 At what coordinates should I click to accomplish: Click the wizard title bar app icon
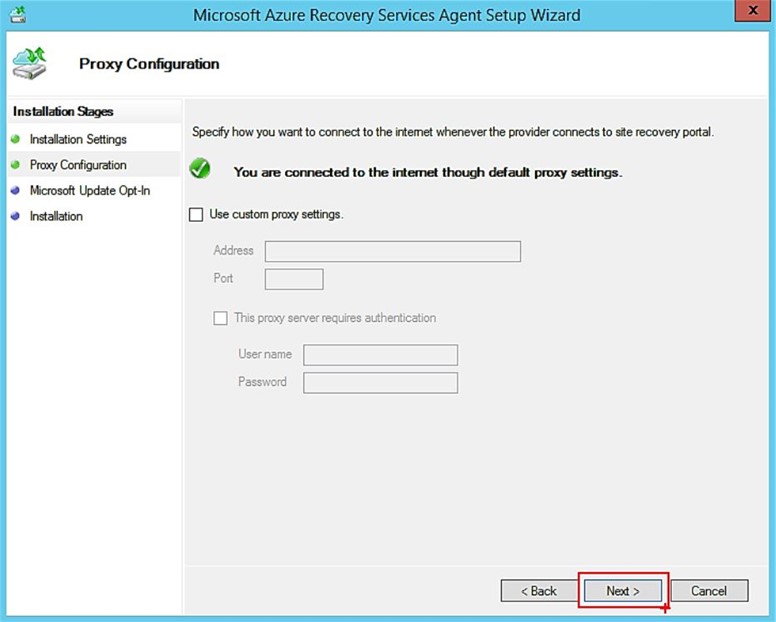click(18, 14)
